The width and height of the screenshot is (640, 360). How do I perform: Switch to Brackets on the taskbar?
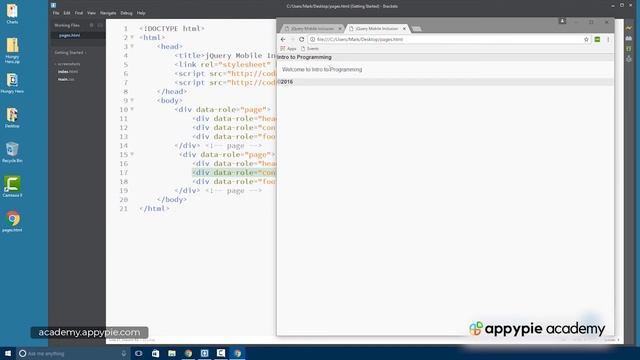tap(204, 353)
